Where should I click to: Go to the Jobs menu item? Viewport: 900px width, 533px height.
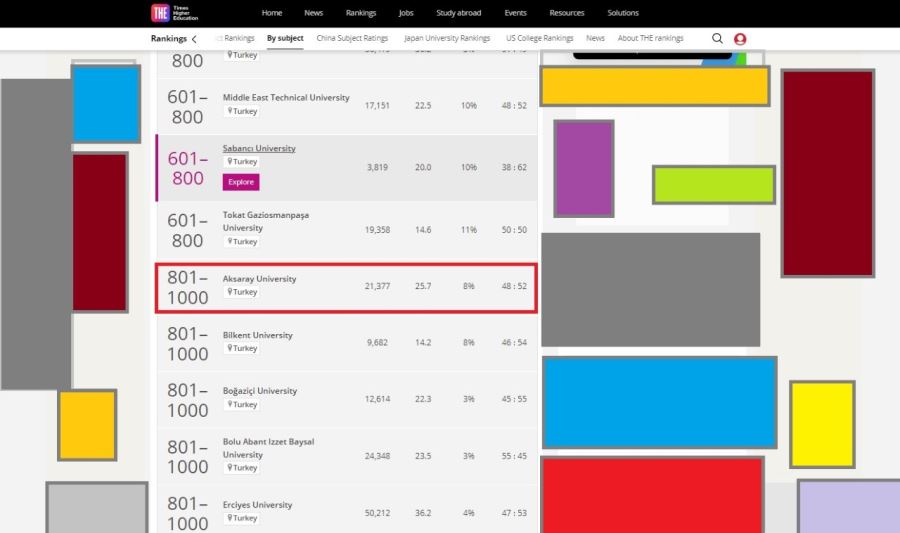pos(405,13)
